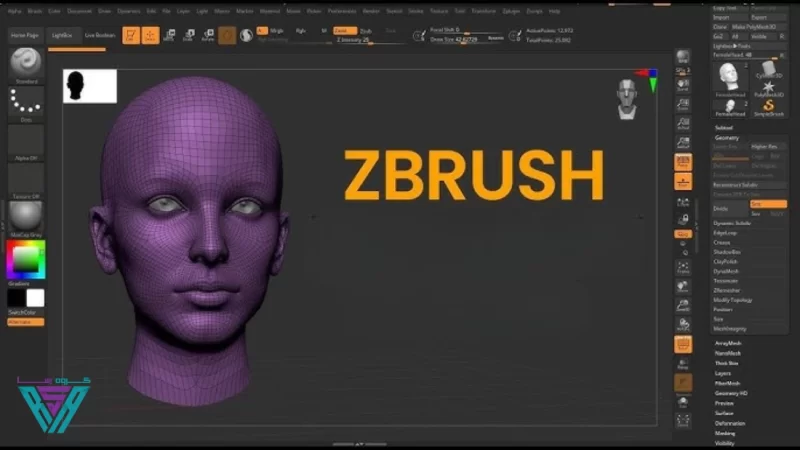Image resolution: width=800 pixels, height=450 pixels.
Task: Click Make PolyMesh3D button
Action: [758, 27]
